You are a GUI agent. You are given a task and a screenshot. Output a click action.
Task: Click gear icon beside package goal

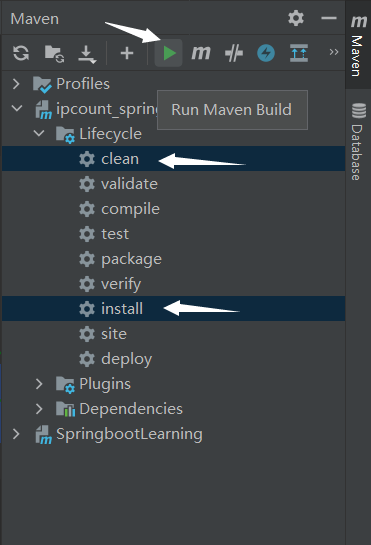(87, 259)
